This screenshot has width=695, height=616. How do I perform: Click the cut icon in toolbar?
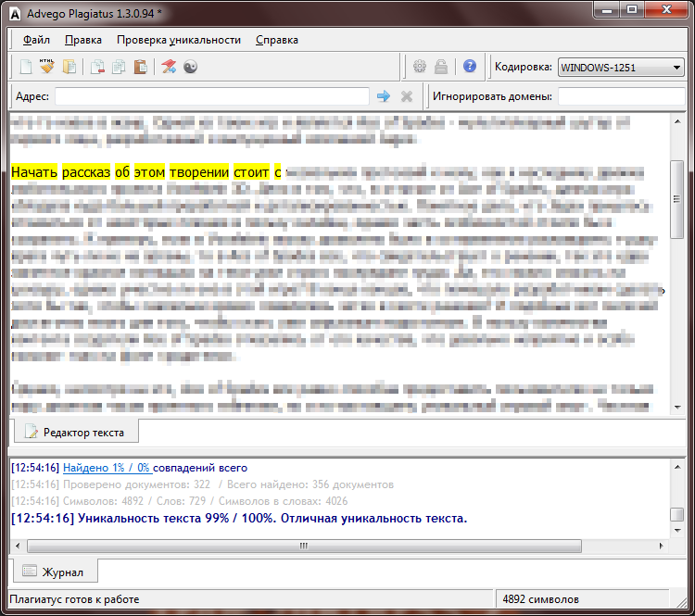[x=97, y=67]
